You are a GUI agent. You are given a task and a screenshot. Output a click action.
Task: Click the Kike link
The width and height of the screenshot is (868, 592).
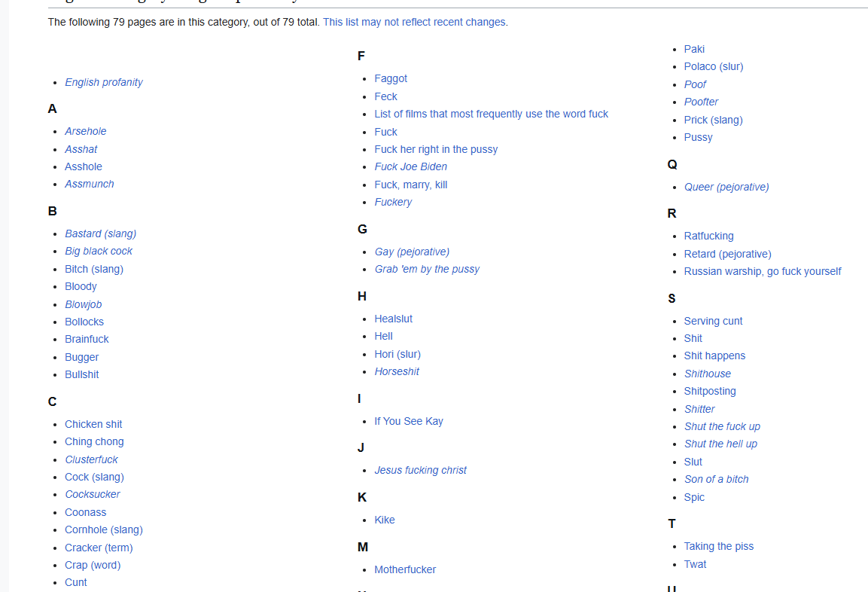pyautogui.click(x=384, y=520)
